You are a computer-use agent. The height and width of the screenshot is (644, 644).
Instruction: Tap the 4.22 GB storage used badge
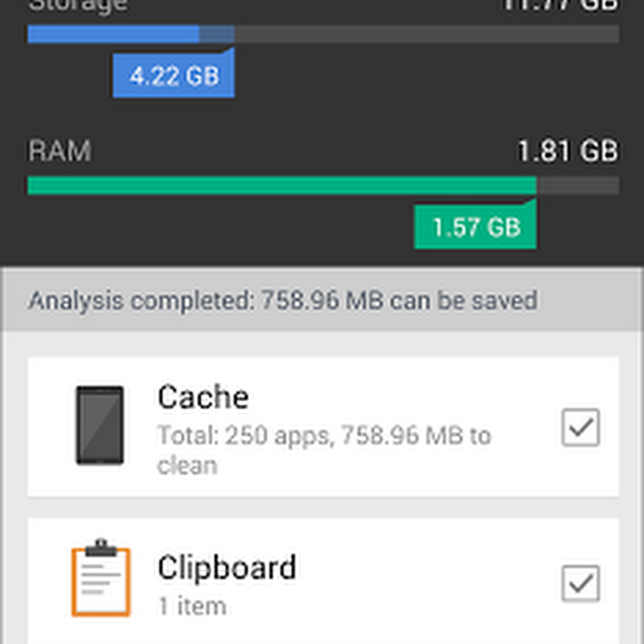click(x=174, y=75)
